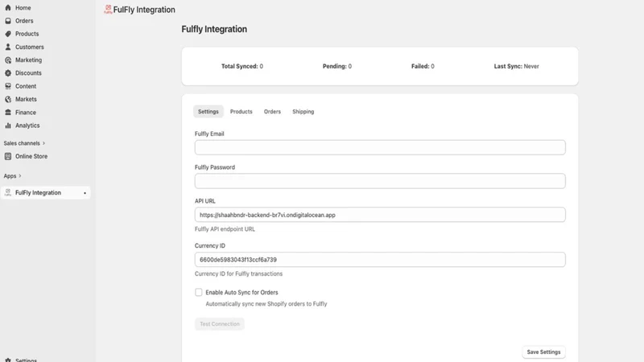This screenshot has width=644, height=362.
Task: Click the Finance bank icon
Action: pyautogui.click(x=8, y=113)
